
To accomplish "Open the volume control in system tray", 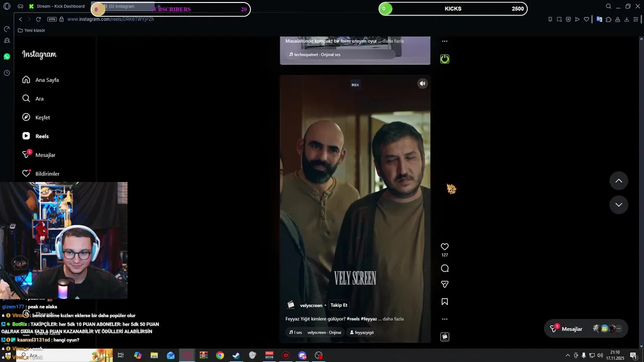I will (x=600, y=355).
